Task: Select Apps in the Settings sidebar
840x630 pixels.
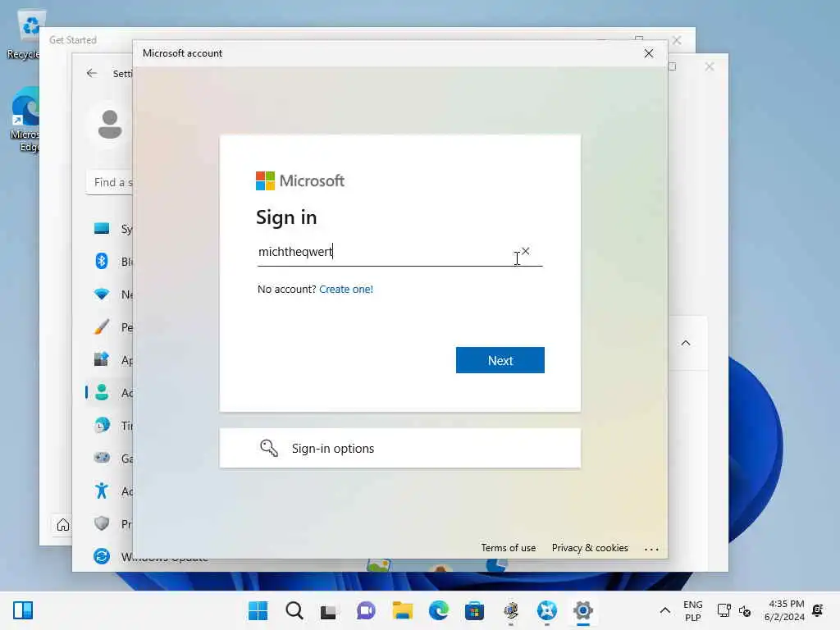Action: 109,359
